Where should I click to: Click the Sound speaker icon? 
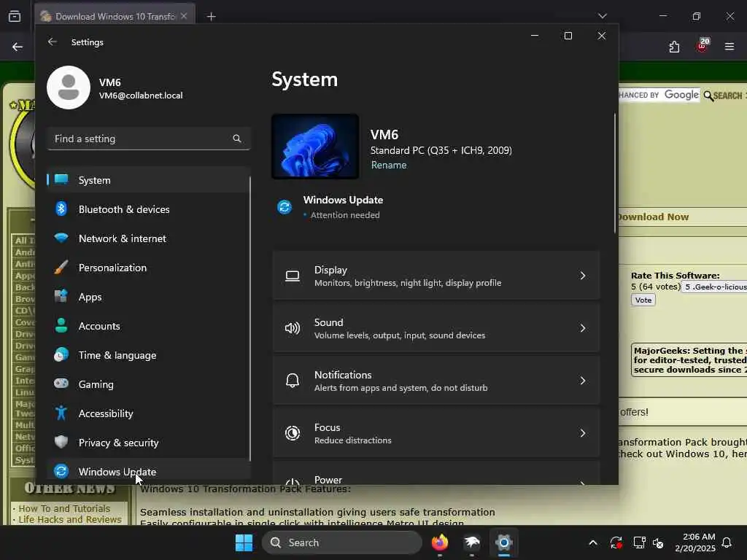(292, 328)
